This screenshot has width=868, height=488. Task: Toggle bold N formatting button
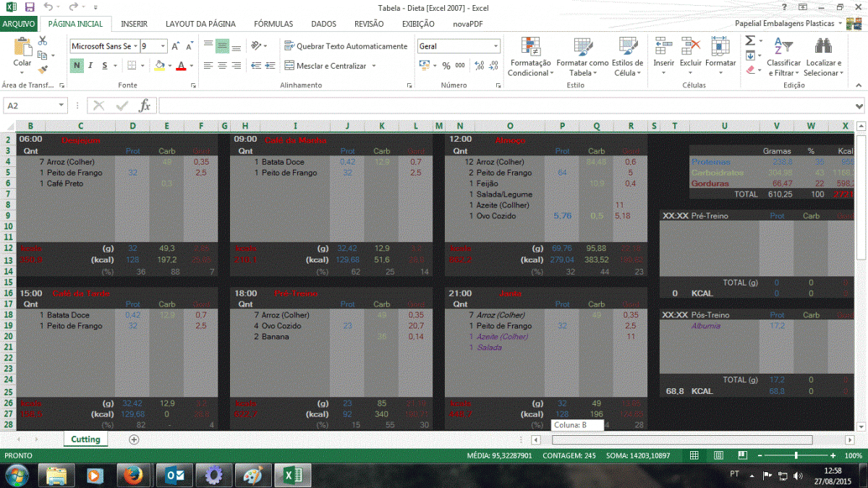coord(77,66)
